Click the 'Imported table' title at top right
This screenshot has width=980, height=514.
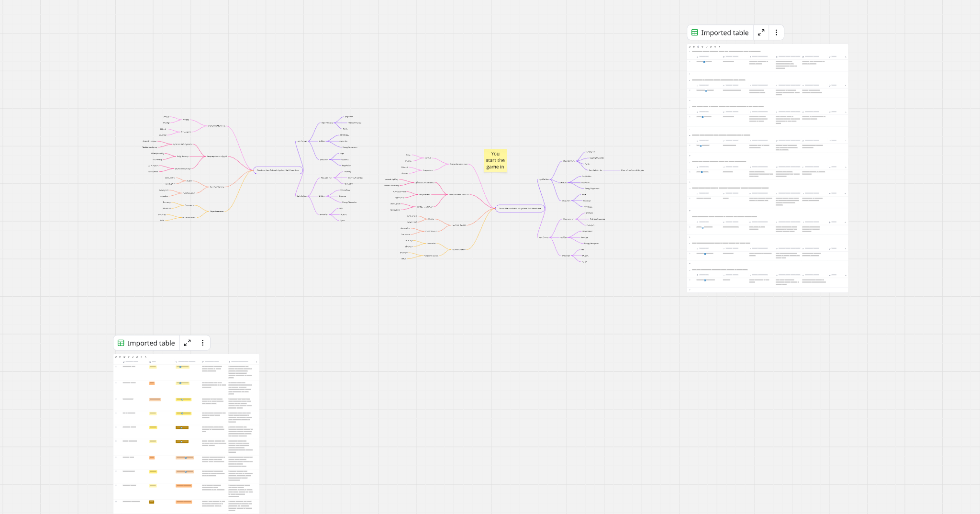(724, 33)
